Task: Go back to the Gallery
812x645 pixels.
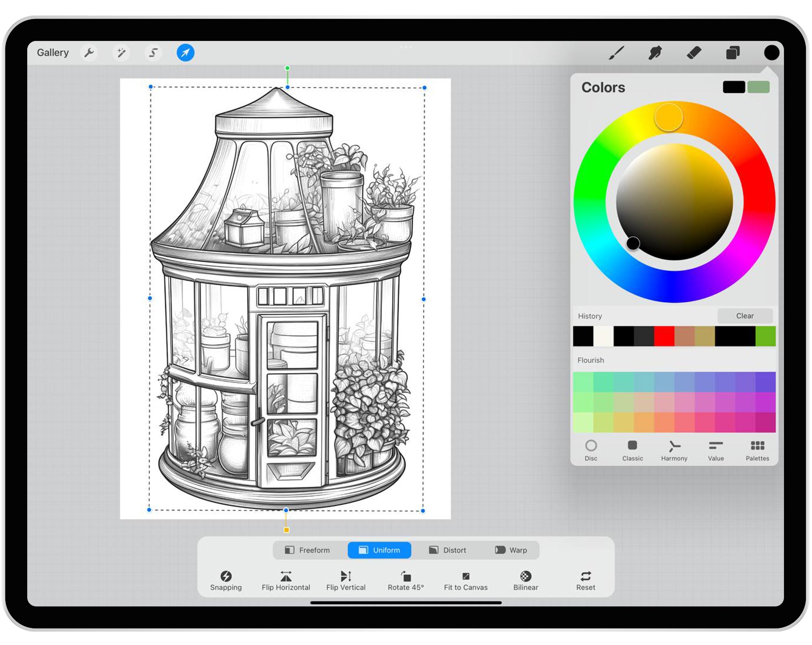Action: 53,53
